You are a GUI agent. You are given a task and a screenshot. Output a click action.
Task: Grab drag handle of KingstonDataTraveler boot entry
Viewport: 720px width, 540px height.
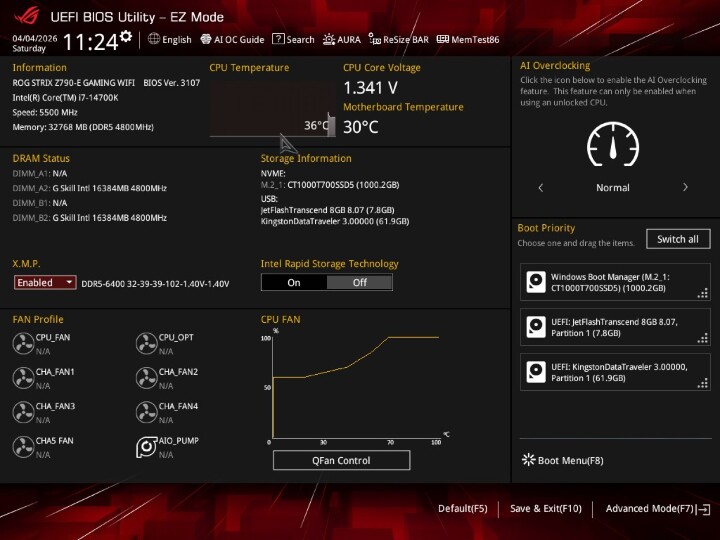pyautogui.click(x=703, y=383)
